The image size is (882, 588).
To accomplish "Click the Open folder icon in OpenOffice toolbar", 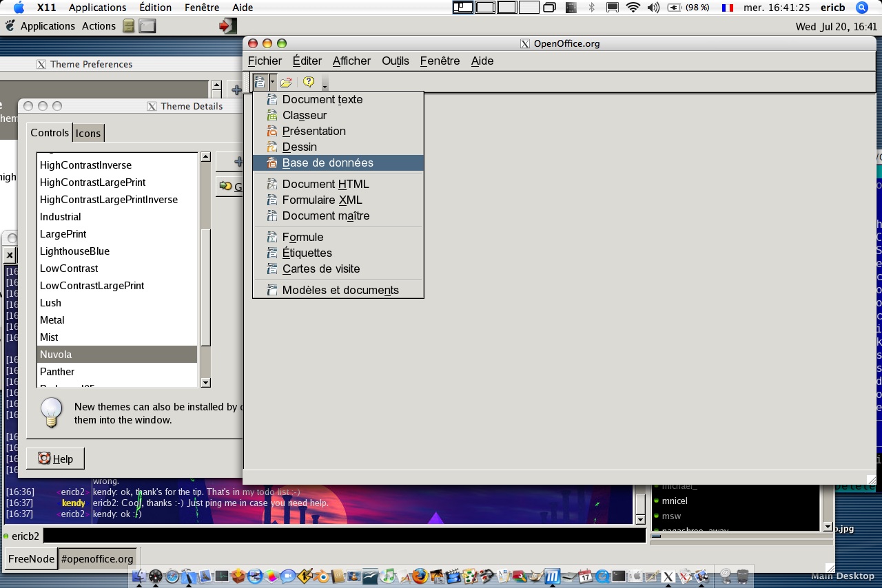I will (286, 82).
